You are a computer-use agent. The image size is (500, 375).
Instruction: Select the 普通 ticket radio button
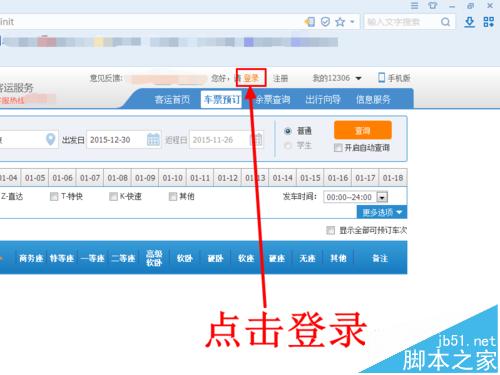pos(288,131)
